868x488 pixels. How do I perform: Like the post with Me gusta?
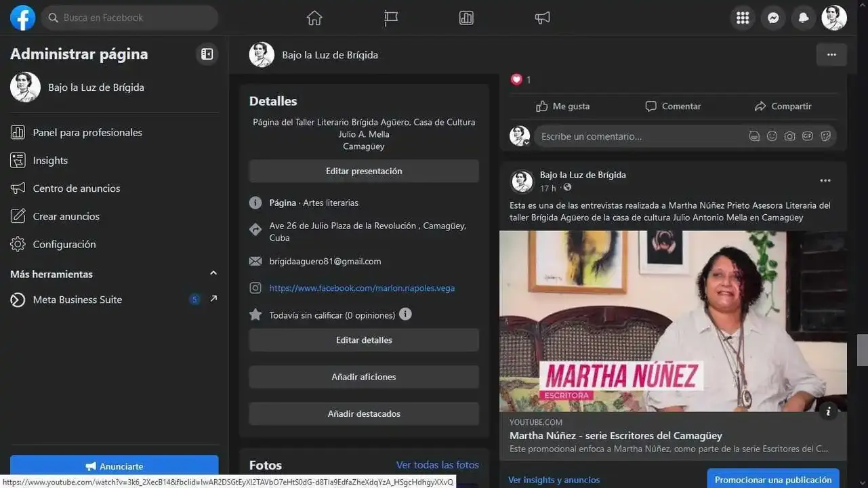562,106
